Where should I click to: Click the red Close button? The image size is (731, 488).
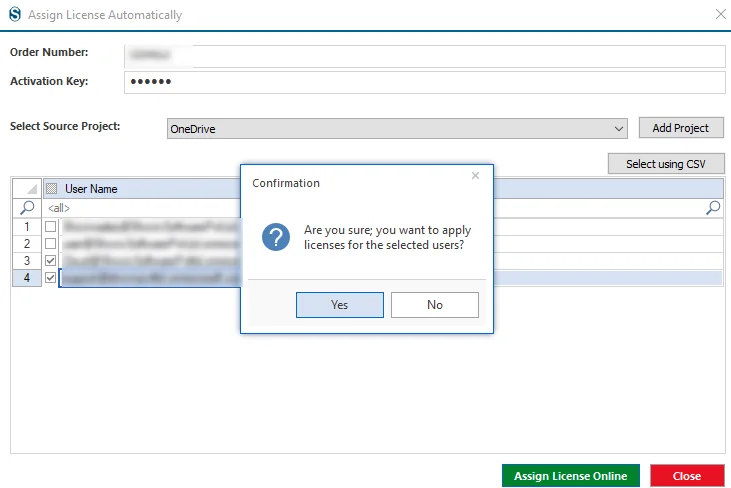pyautogui.click(x=687, y=476)
